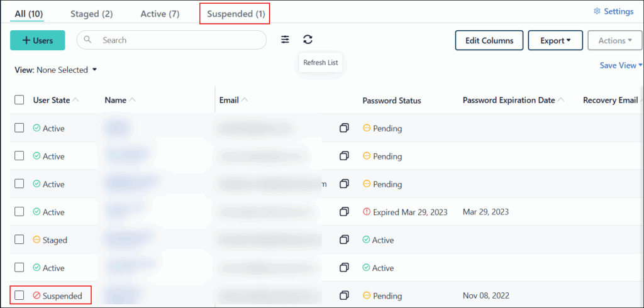
Task: Click copy icon beside Expired password row
Action: [x=344, y=212]
